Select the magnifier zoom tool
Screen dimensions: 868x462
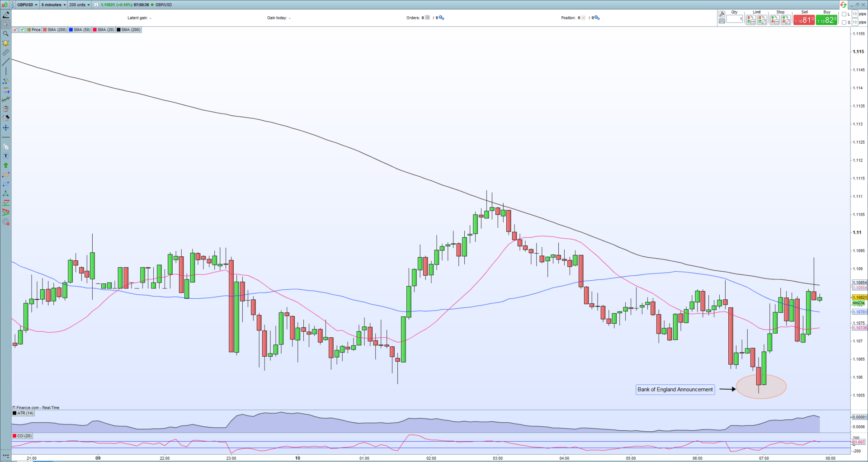[6, 34]
